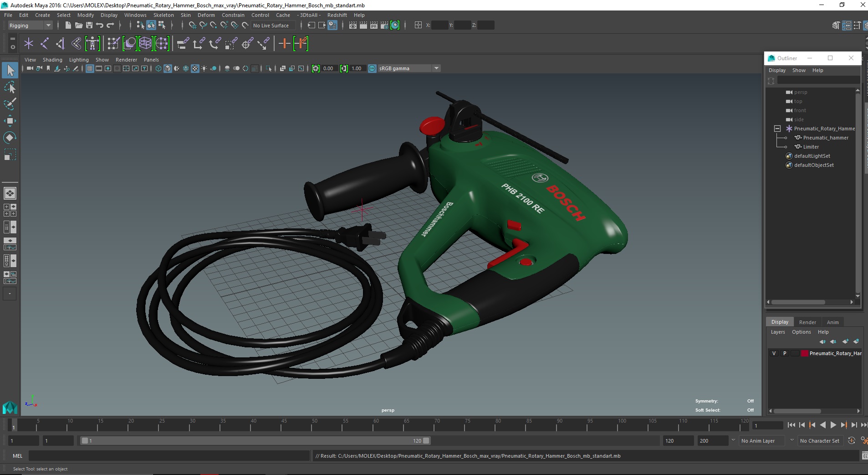868x475 pixels.
Task: Click the snap to grids magnet icon
Action: [x=193, y=26]
